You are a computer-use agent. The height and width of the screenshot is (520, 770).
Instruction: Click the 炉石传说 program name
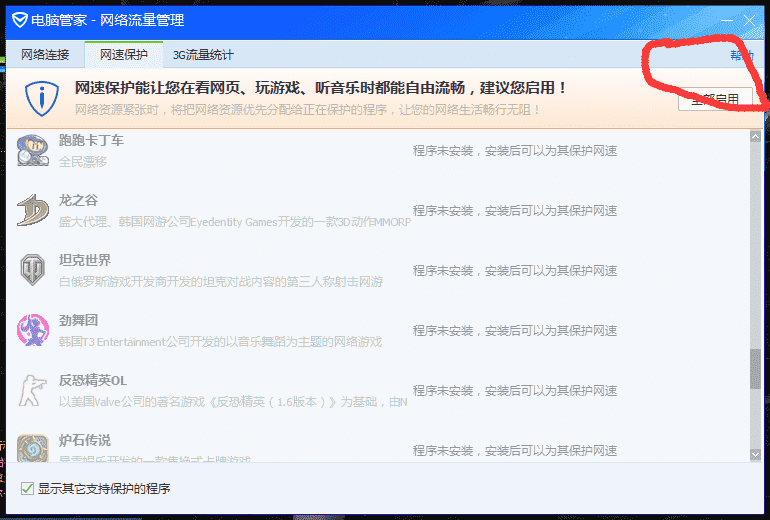(85, 440)
